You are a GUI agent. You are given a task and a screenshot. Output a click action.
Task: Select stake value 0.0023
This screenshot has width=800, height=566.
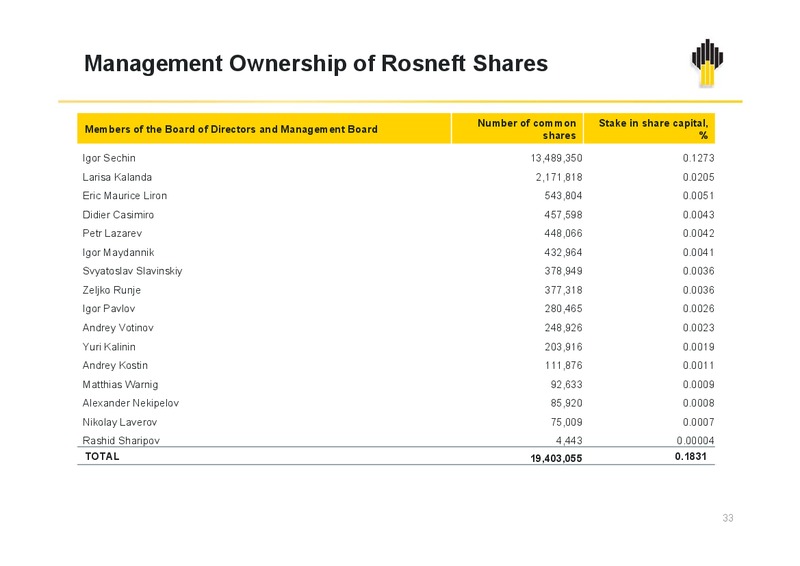tap(698, 328)
